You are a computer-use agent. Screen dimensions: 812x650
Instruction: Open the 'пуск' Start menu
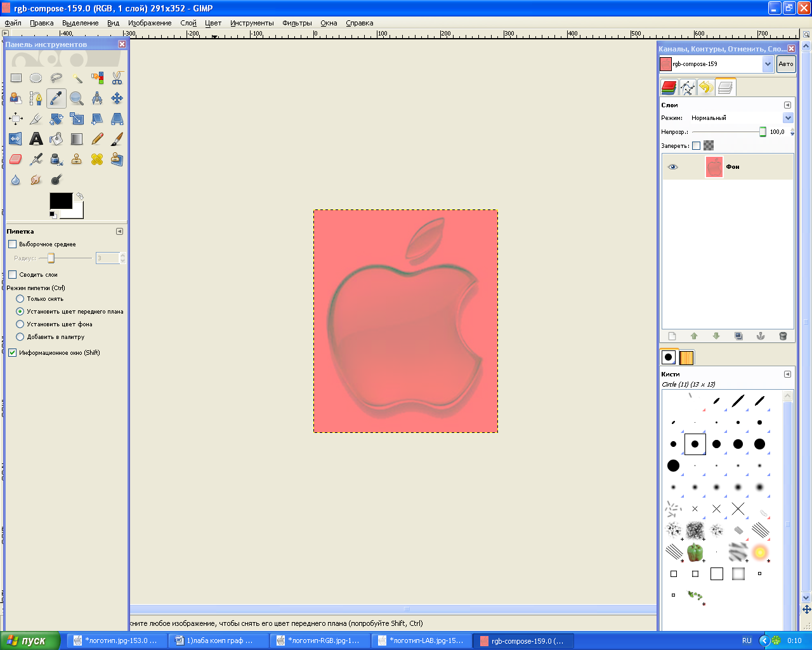tap(30, 640)
